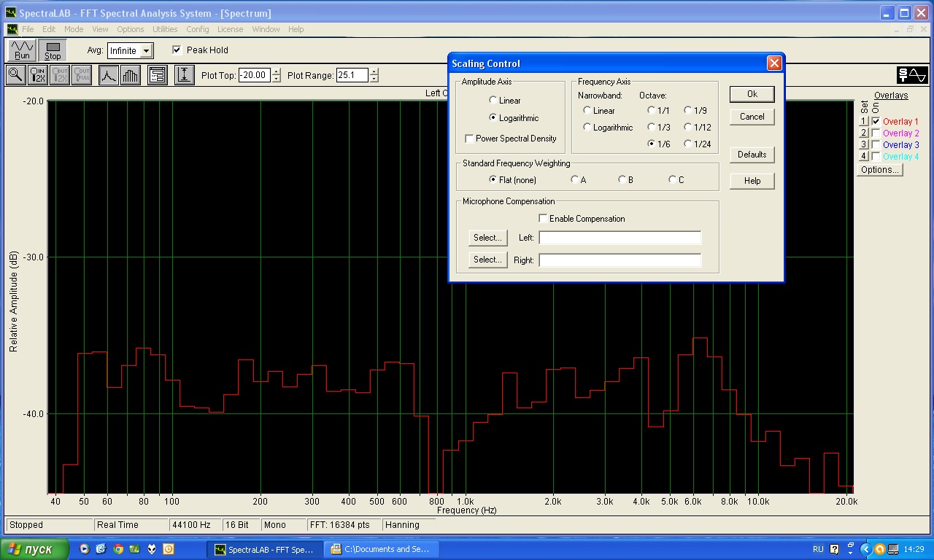The width and height of the screenshot is (934, 560).
Task: Select the 1/3 octave radio button
Action: [x=652, y=128]
